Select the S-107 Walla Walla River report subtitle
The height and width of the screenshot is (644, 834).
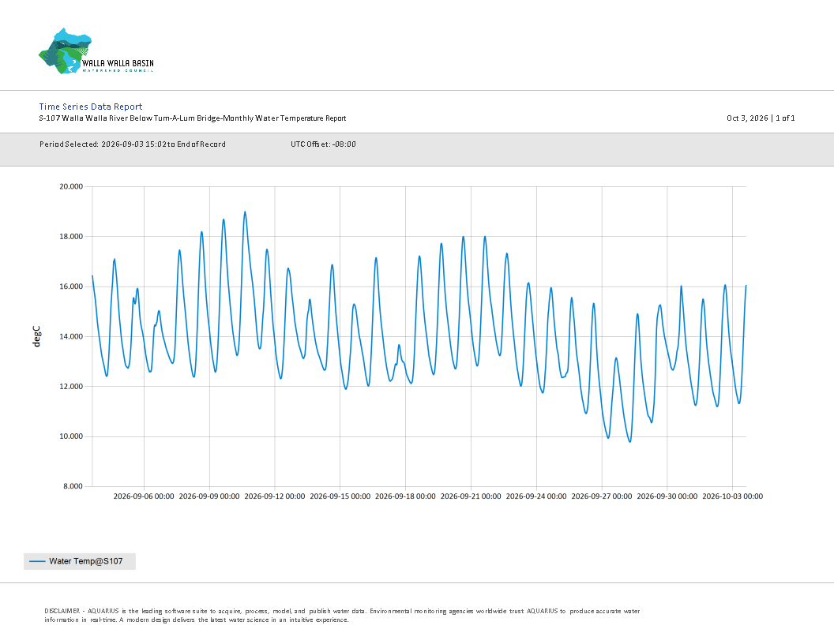pyautogui.click(x=193, y=118)
